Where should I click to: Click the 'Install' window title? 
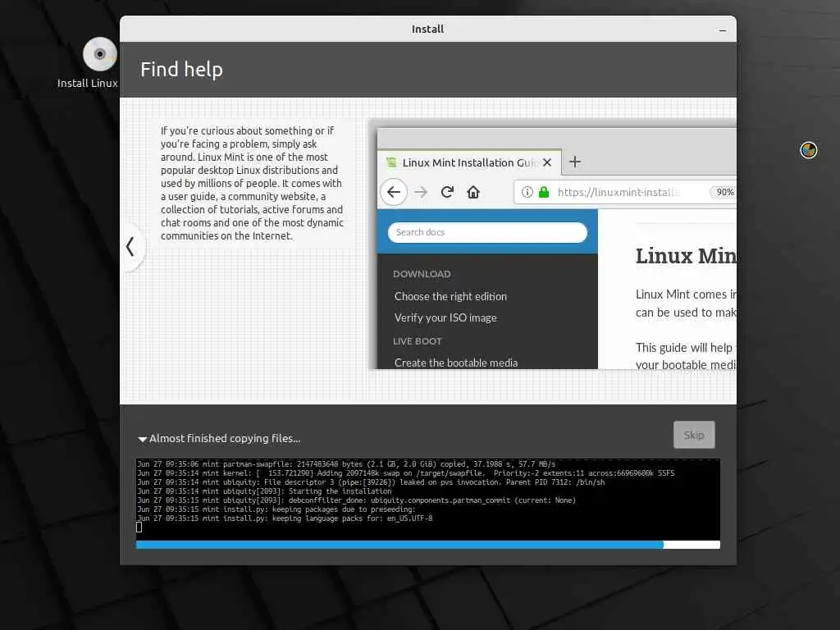(427, 29)
